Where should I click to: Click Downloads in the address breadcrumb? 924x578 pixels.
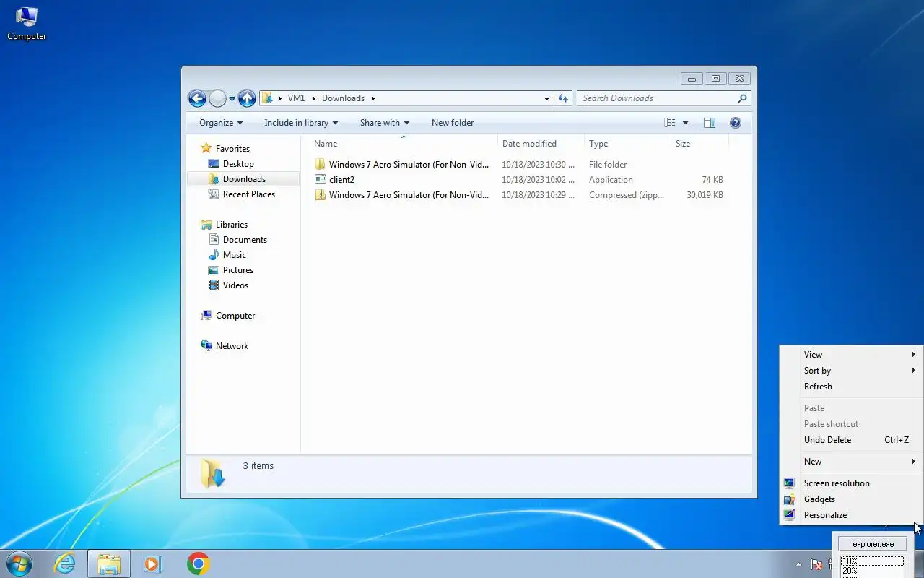343,98
